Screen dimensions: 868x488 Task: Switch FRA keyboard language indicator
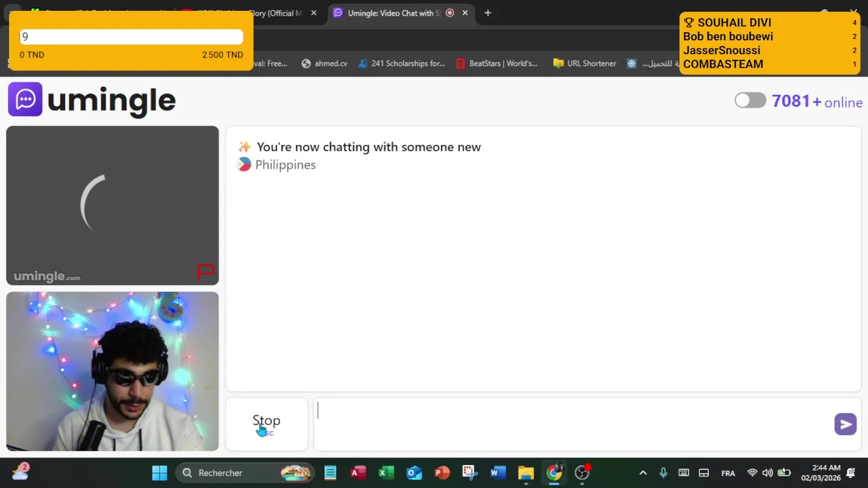[728, 472]
